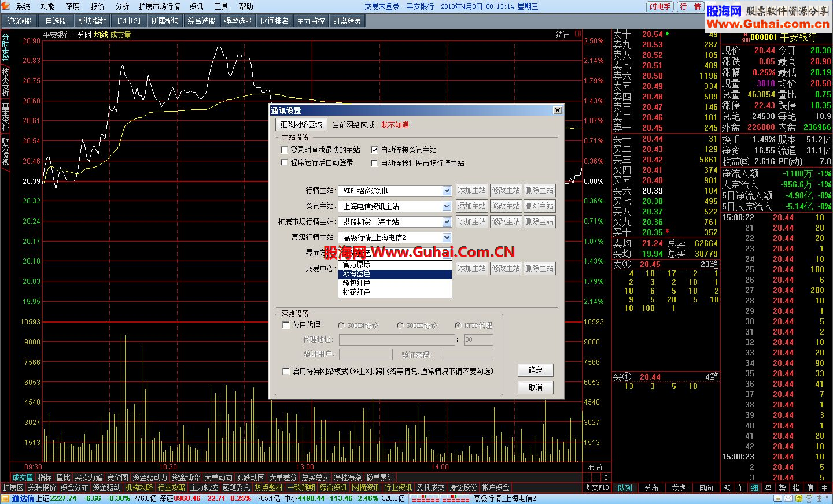Image resolution: width=833 pixels, height=504 pixels.
Task: Open the 功能 menu
Action: [x=48, y=6]
